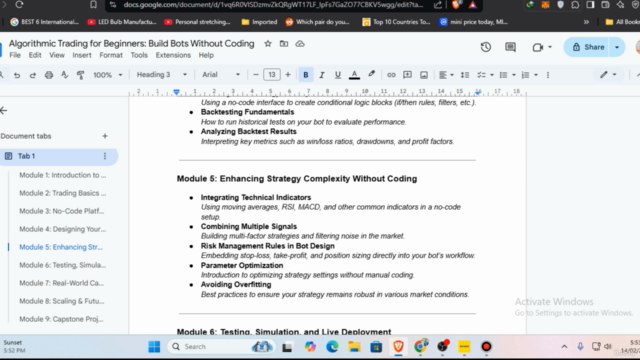
Task: Open line and paragraph spacing
Action: click(x=464, y=75)
